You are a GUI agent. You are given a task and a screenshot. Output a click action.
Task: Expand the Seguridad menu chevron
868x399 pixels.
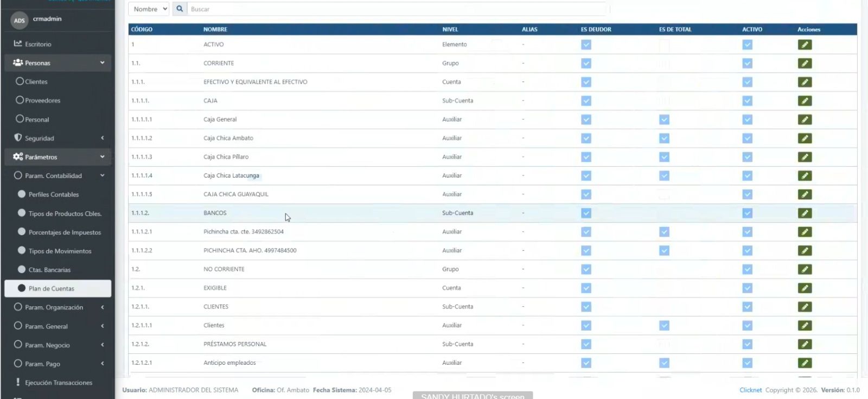(x=102, y=138)
